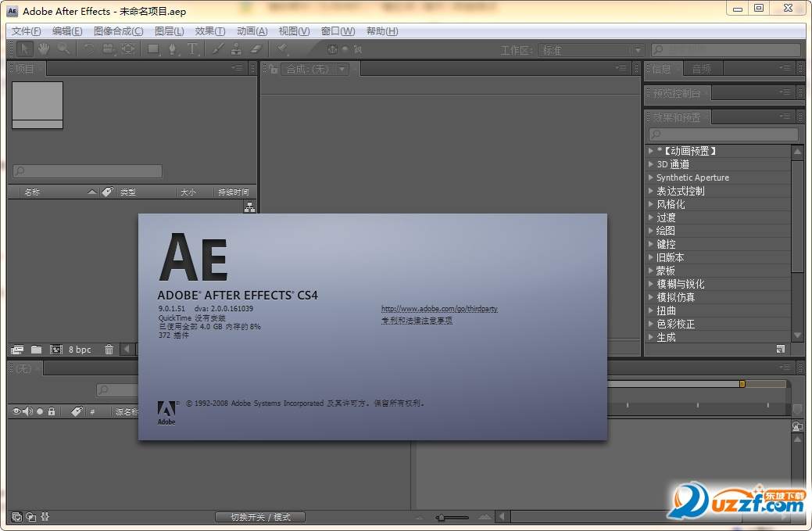
Task: Select the Pan Behind tool
Action: (128, 49)
